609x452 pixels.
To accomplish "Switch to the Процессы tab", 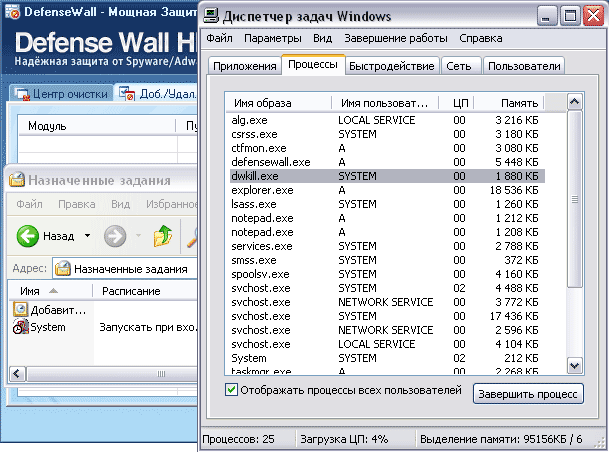I will pyautogui.click(x=313, y=64).
